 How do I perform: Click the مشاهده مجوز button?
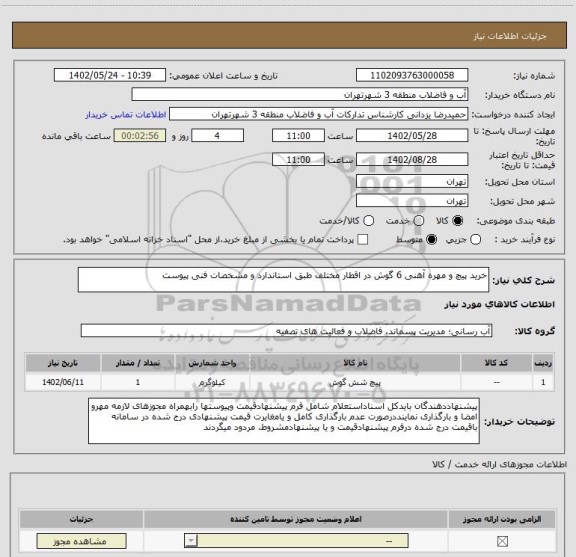[x=81, y=541]
